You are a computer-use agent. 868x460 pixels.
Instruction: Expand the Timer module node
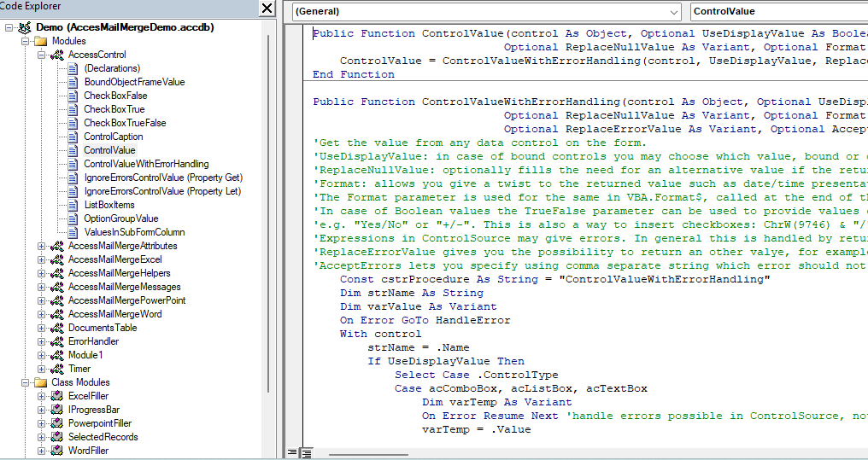coord(42,369)
